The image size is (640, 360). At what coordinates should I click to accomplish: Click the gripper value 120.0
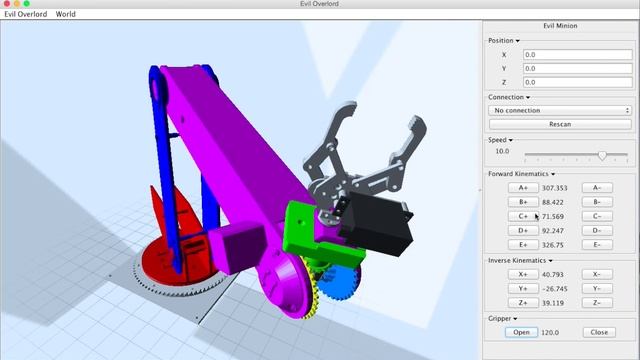point(550,332)
